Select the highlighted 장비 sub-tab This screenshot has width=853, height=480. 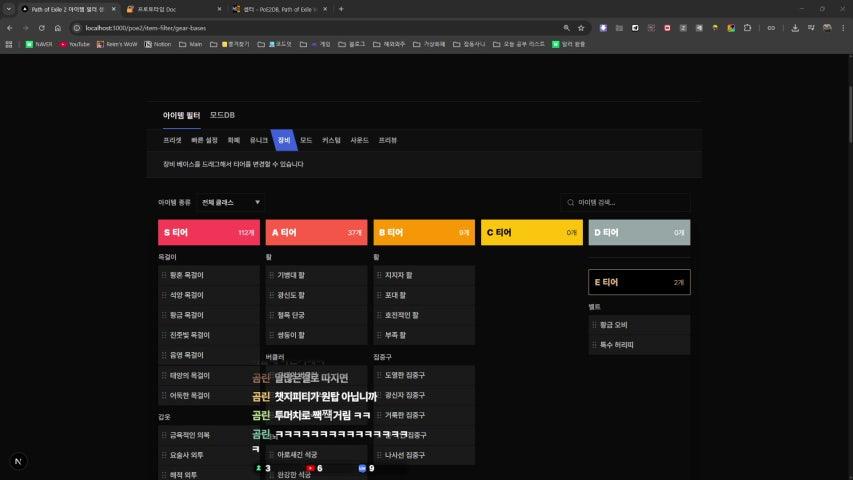[x=284, y=140]
